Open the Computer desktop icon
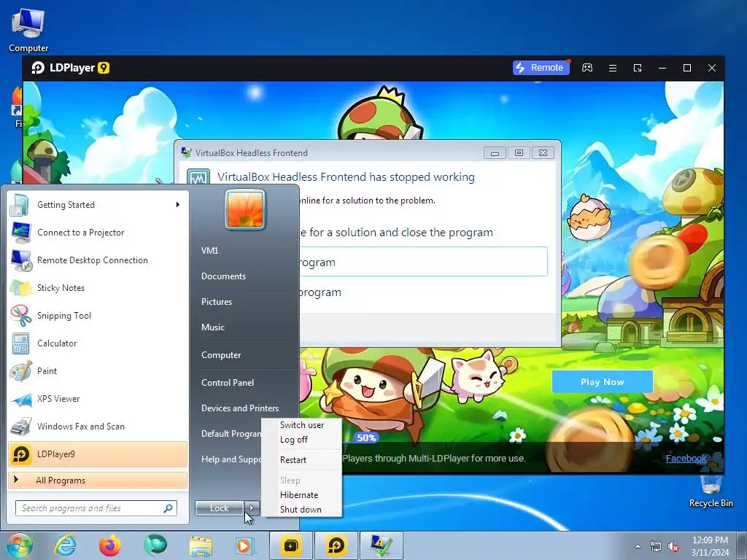The image size is (747, 560). click(x=28, y=29)
